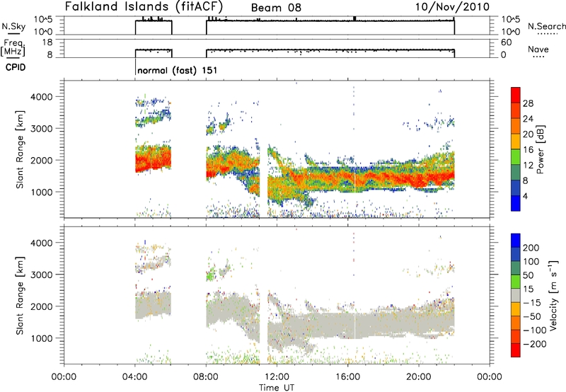The width and height of the screenshot is (566, 392).
Task: Click the '04:00' time tick label
Action: 134,377
